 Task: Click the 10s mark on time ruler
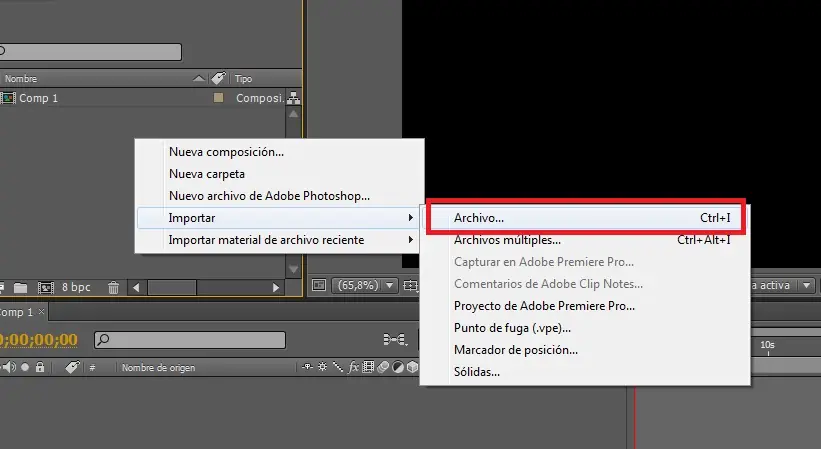coord(767,345)
